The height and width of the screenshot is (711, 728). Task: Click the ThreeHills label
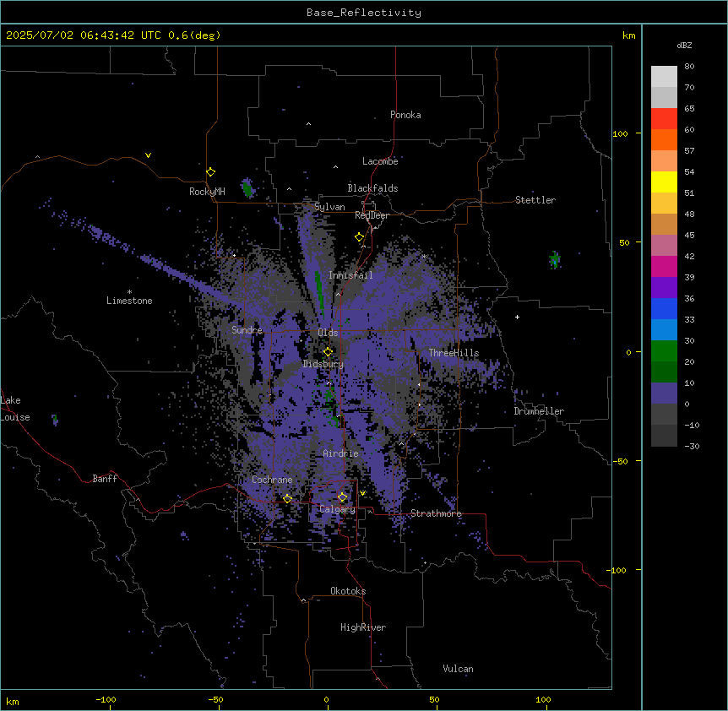(x=454, y=353)
